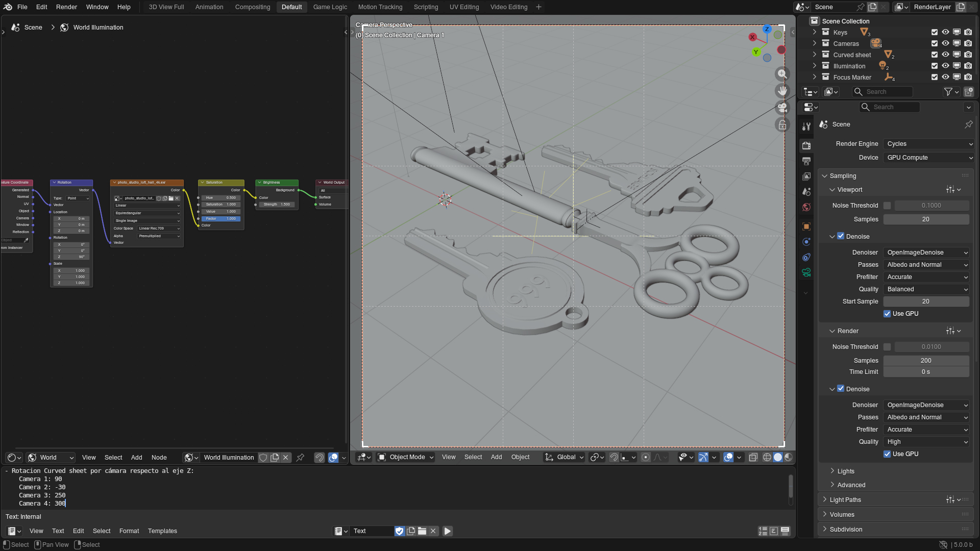This screenshot has height=551, width=980.
Task: Switch to the Compositing workspace tab
Action: 252,7
